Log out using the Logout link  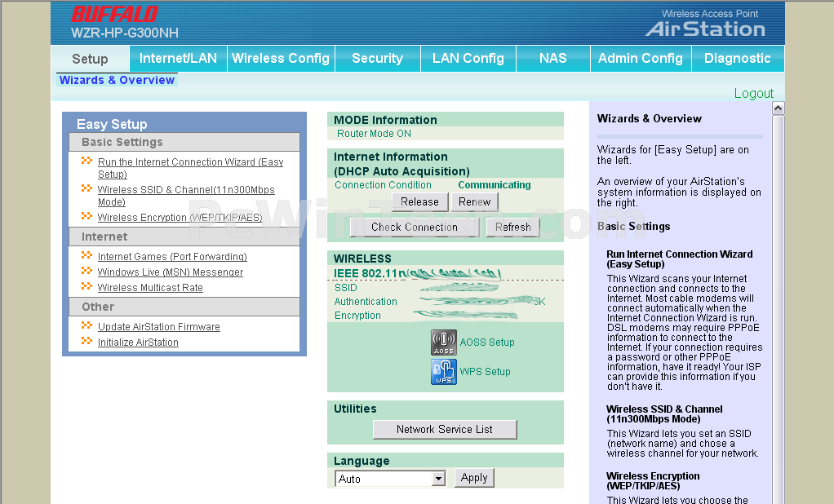tap(753, 93)
